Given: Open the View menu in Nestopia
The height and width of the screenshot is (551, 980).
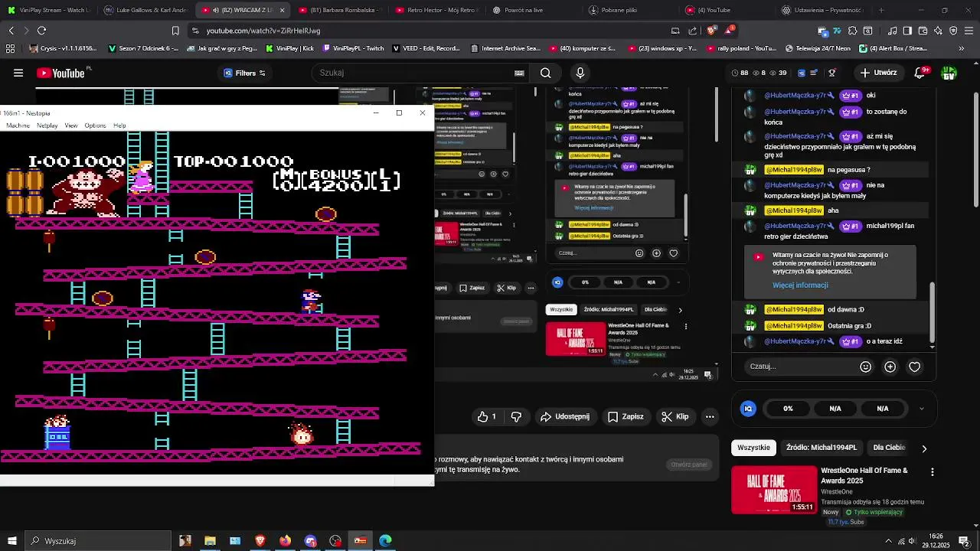Looking at the screenshot, I should tap(71, 126).
